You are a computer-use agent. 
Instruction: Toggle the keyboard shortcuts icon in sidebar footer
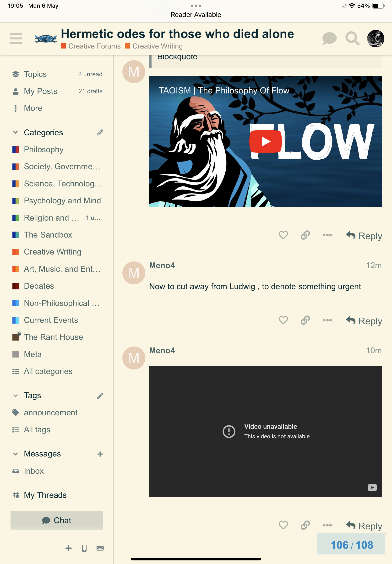pos(100,548)
